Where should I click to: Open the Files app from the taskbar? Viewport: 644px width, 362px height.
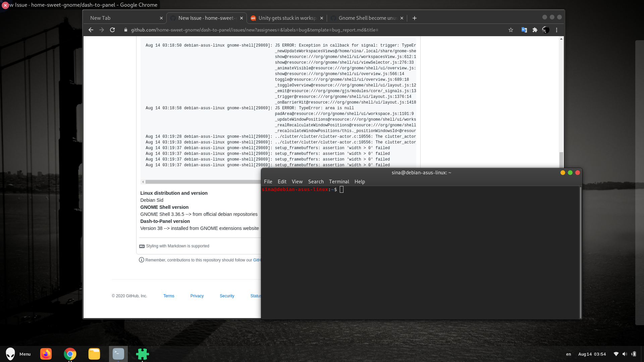(x=94, y=354)
